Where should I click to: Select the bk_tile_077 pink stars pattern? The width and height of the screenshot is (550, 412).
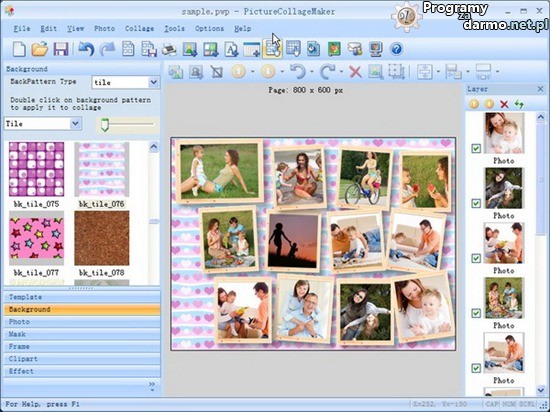[x=36, y=238]
